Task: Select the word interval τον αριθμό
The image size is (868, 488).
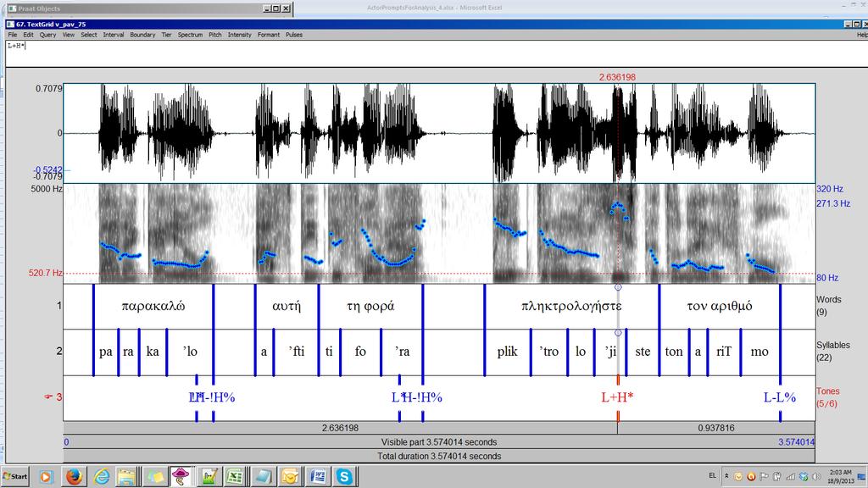Action: pos(720,307)
